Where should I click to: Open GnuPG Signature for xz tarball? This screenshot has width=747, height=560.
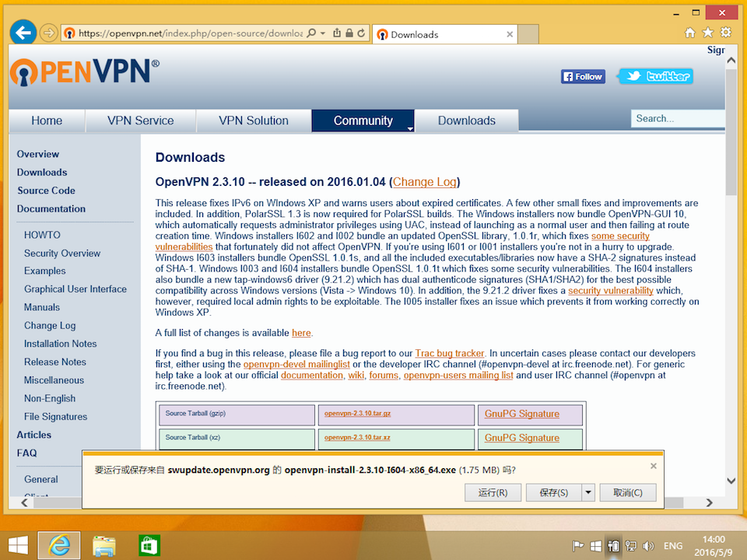pos(521,438)
